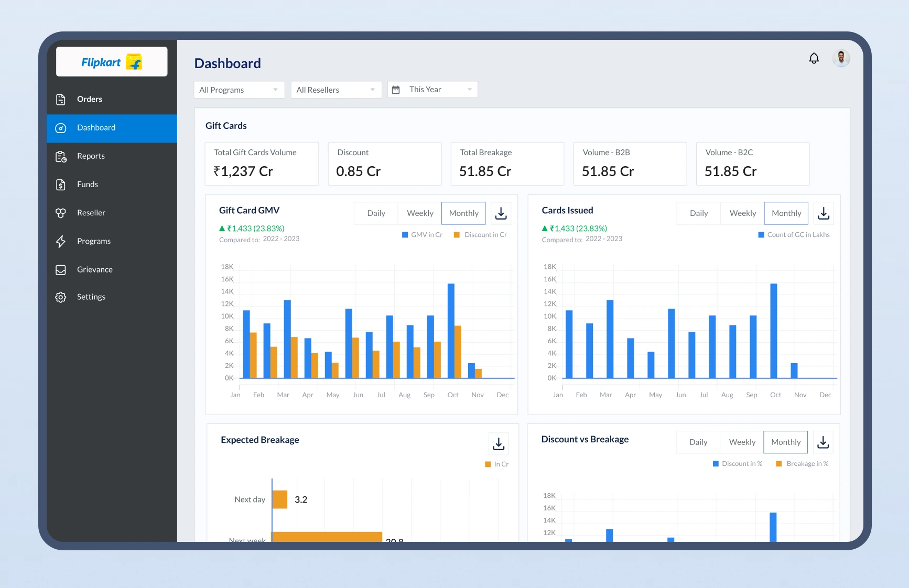Click the Oct GMV bar in chart

[x=451, y=331]
